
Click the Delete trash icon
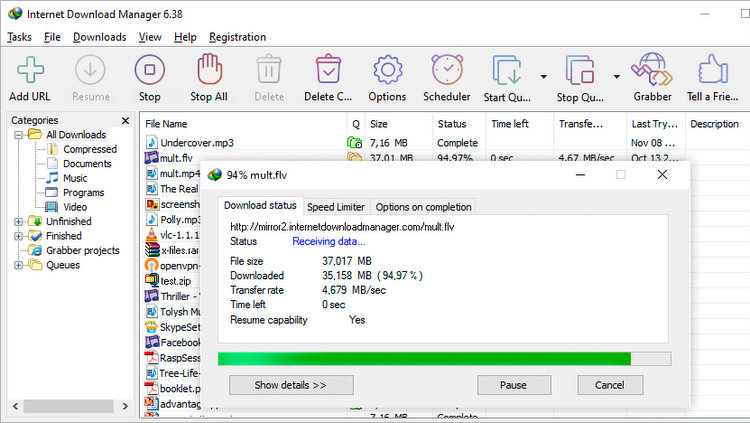point(269,70)
